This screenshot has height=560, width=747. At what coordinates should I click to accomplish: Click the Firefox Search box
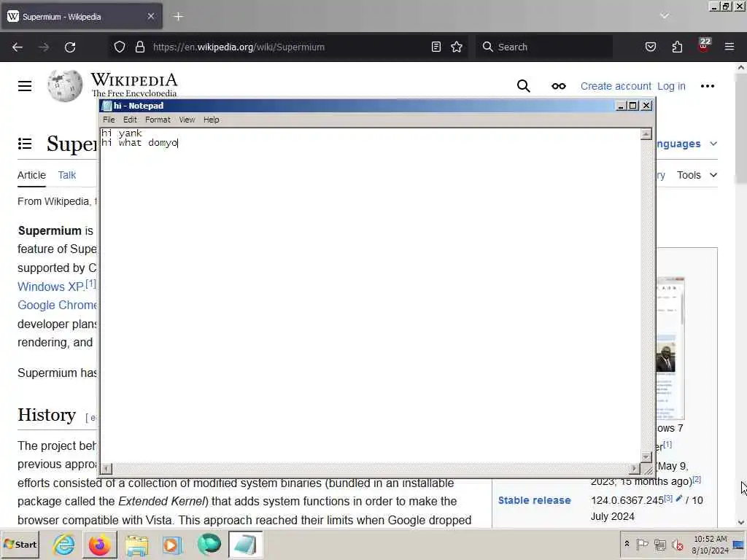(544, 47)
